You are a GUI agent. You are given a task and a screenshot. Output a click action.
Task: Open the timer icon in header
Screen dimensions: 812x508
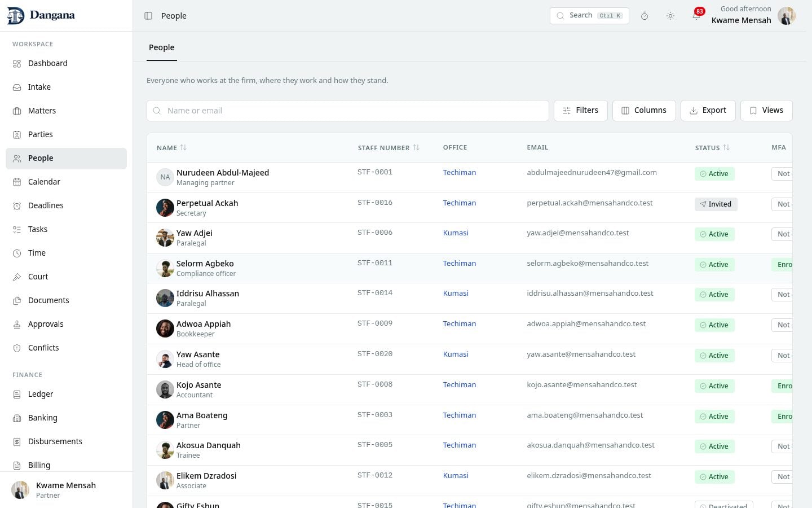coord(645,16)
